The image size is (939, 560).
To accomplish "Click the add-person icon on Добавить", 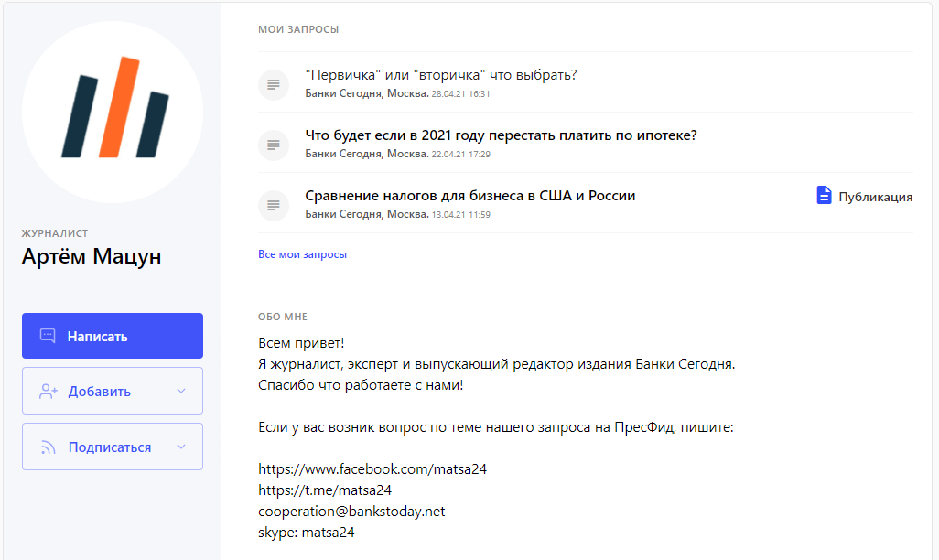I will point(49,392).
